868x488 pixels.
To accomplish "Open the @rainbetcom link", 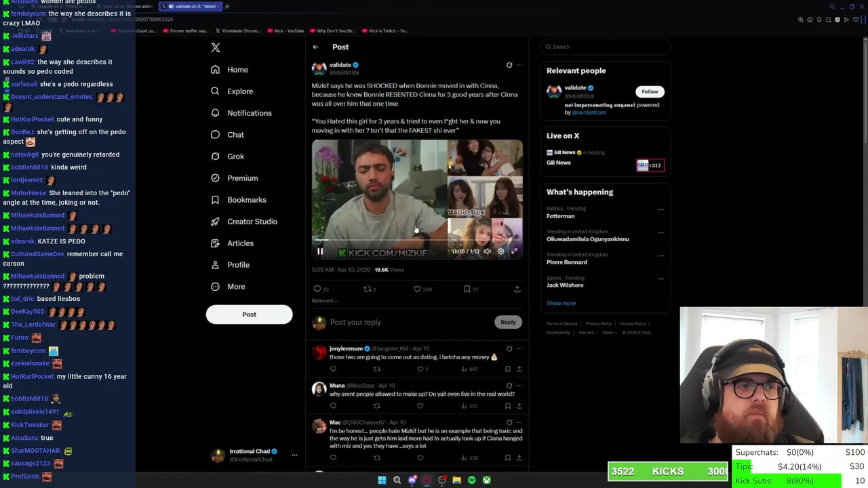I will coord(590,113).
